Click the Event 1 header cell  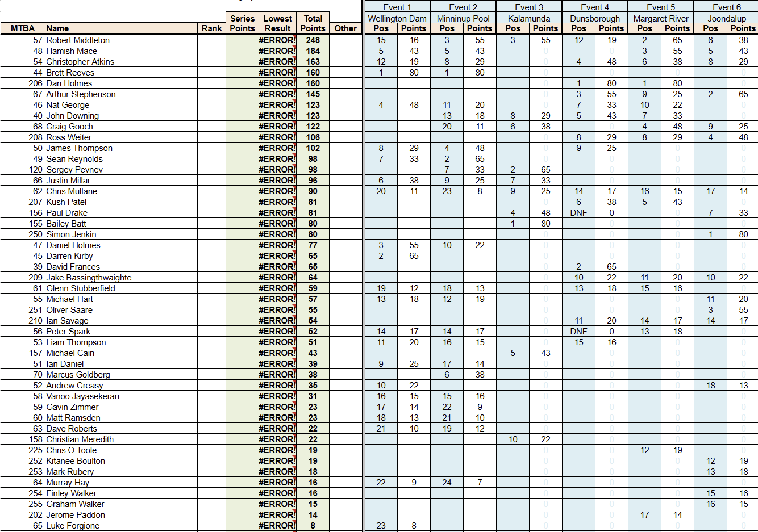397,7
